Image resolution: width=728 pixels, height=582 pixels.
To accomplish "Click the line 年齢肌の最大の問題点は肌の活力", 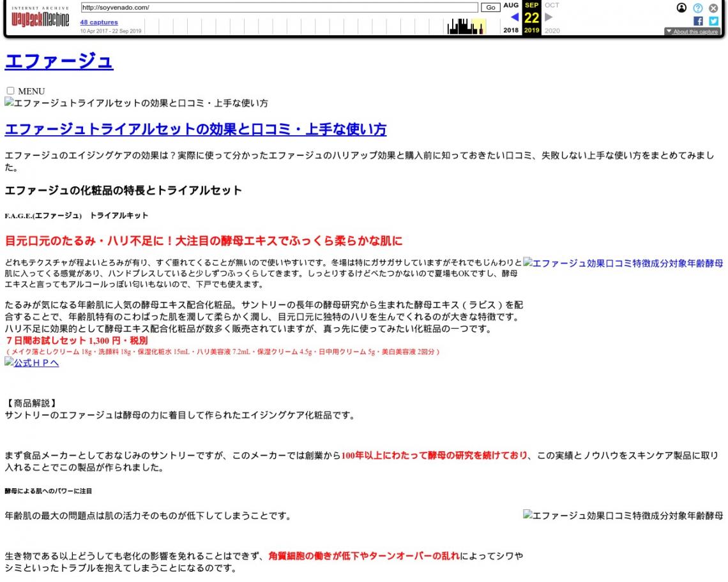I will click(x=148, y=516).
